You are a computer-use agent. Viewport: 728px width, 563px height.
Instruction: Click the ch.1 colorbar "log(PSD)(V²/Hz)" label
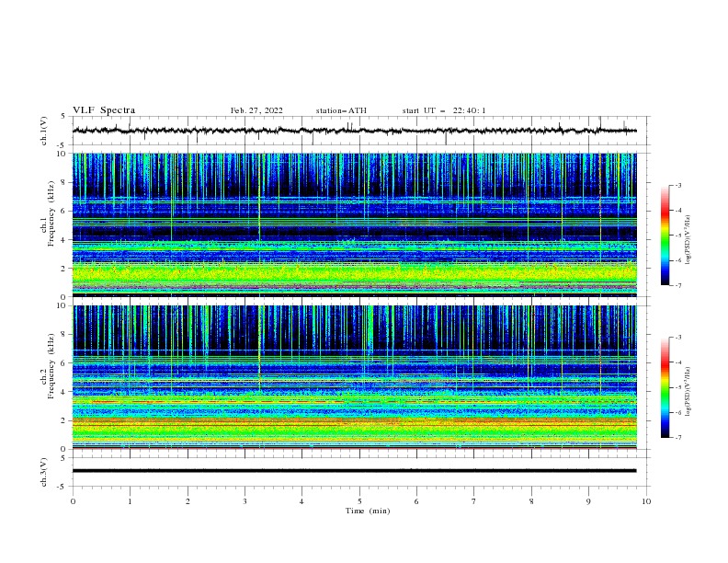tap(688, 240)
